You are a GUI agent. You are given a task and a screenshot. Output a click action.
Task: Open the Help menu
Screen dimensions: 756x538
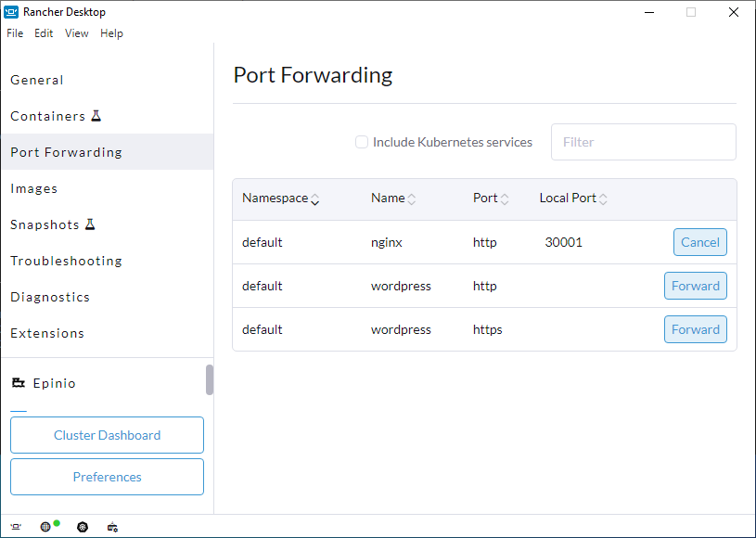[112, 33]
